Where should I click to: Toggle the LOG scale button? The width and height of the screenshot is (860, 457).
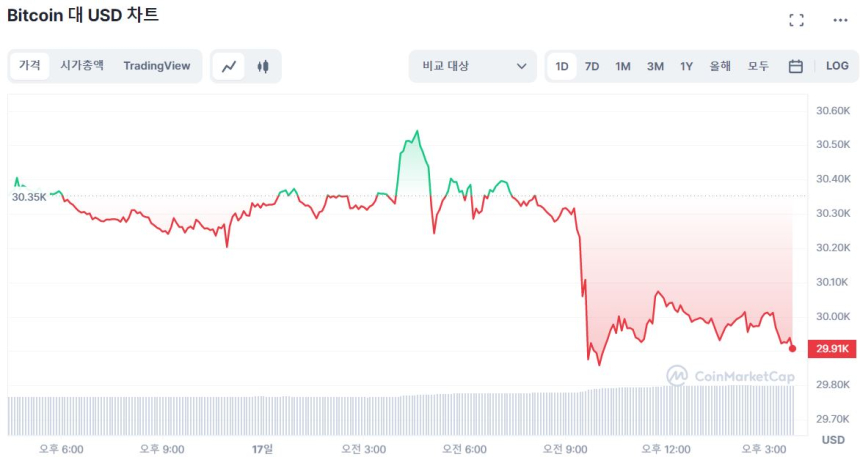click(x=837, y=66)
